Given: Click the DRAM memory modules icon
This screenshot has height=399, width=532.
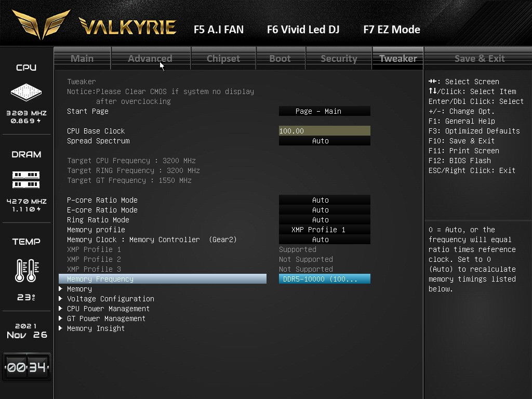Looking at the screenshot, I should point(26,180).
